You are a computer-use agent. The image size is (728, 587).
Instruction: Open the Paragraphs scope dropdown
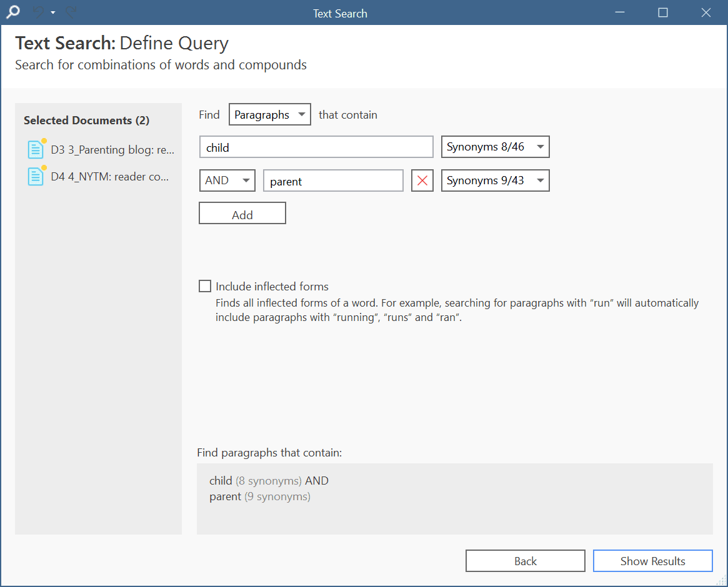pos(270,115)
